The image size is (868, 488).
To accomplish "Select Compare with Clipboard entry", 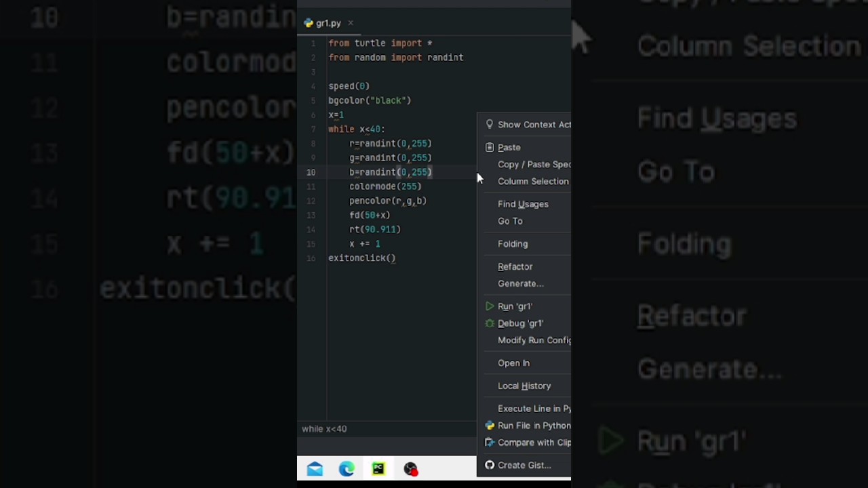I will tap(534, 443).
